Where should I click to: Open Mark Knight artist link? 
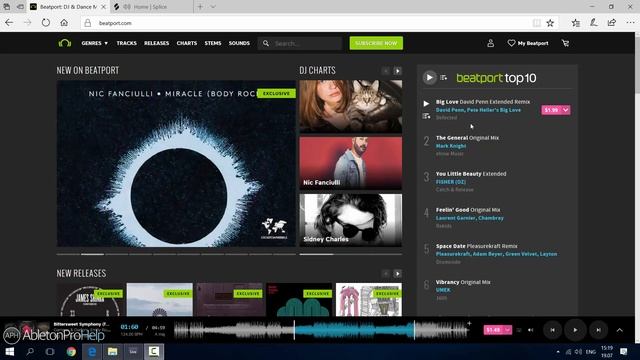pyautogui.click(x=451, y=146)
